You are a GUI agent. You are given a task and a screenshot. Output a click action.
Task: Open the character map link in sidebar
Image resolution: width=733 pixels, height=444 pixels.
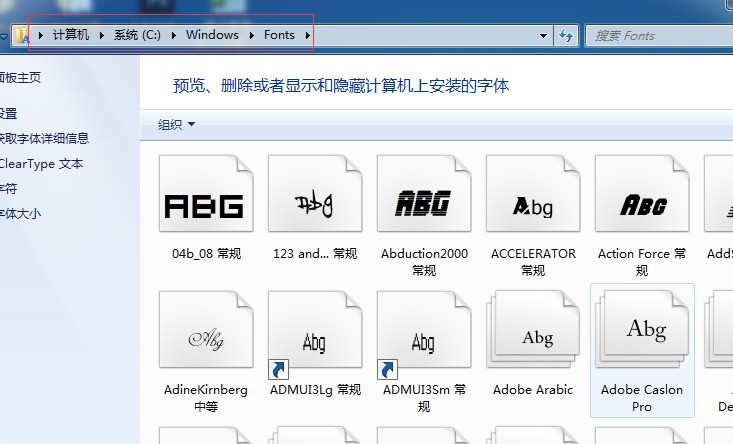[8, 189]
